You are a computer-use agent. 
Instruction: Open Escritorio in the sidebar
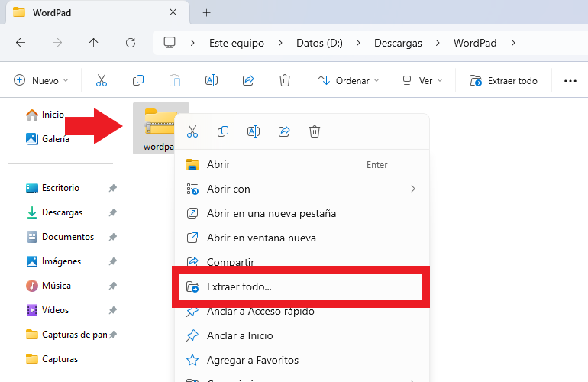tap(53, 188)
